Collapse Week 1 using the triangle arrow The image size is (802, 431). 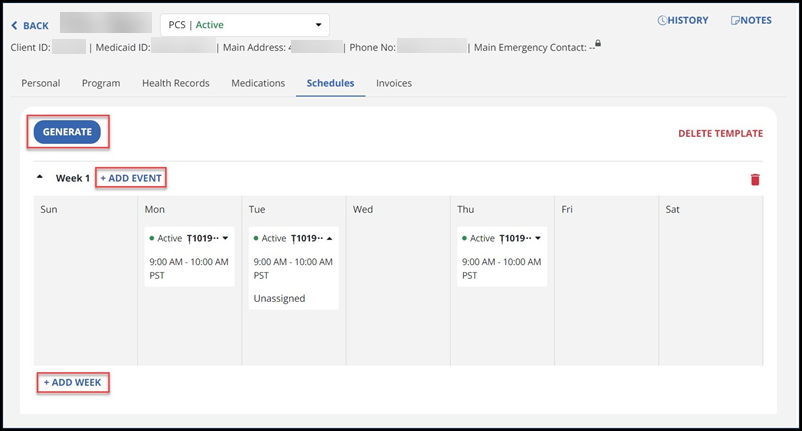(x=40, y=177)
